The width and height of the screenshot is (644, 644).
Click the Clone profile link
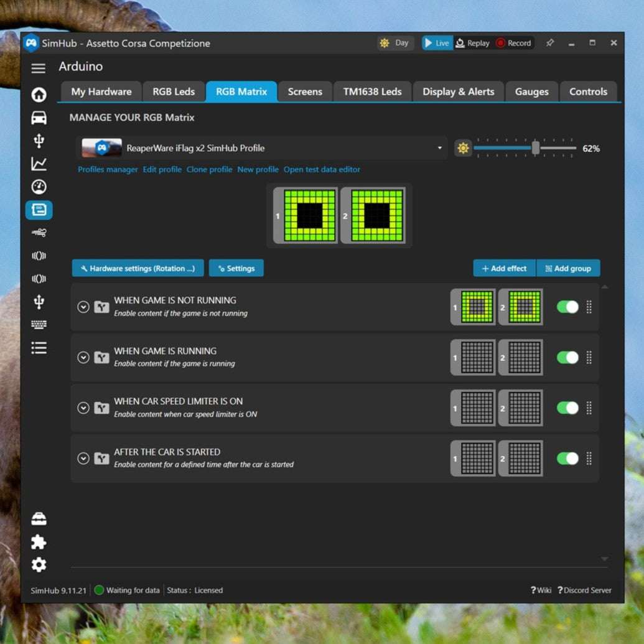[x=210, y=169]
